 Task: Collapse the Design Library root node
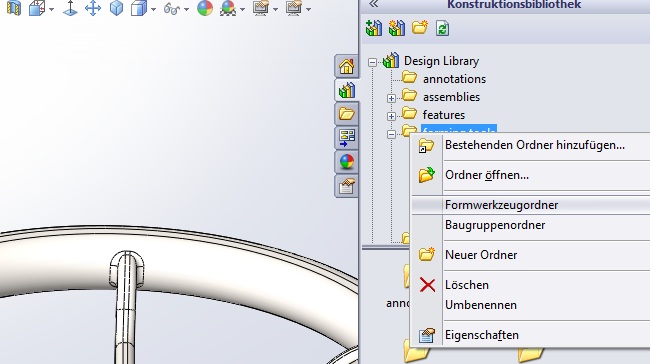[372, 62]
